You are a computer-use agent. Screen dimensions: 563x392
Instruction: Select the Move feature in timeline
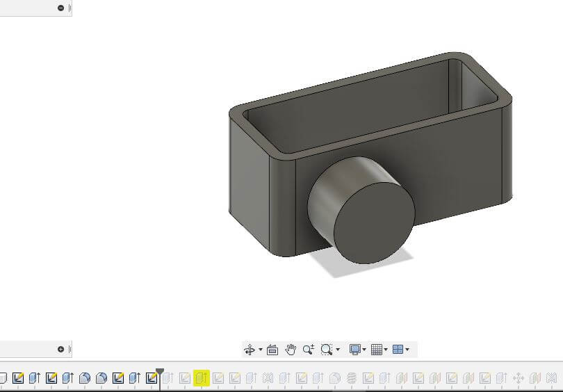518,378
